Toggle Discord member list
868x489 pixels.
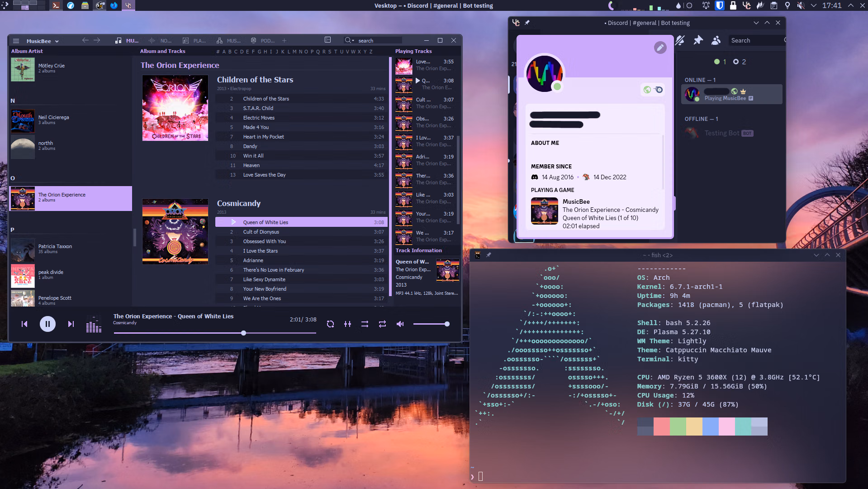click(716, 40)
